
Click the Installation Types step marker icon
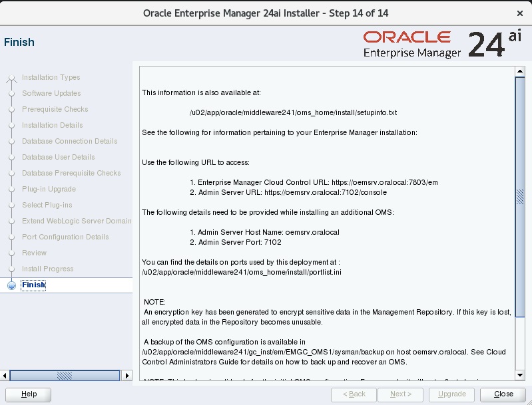11,78
